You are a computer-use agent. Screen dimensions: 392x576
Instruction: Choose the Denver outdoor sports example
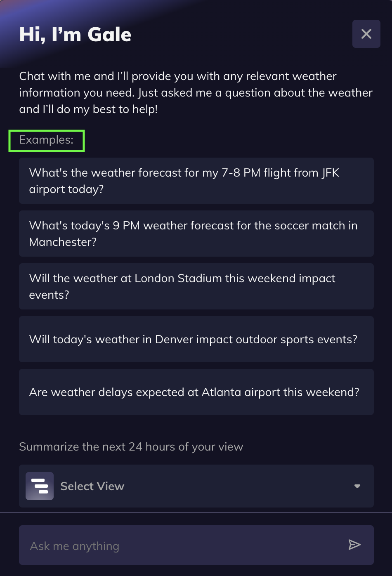196,339
